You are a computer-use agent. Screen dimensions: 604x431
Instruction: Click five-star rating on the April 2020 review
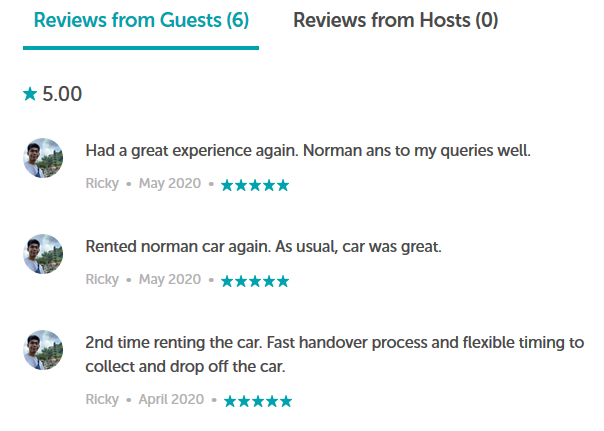tap(258, 401)
